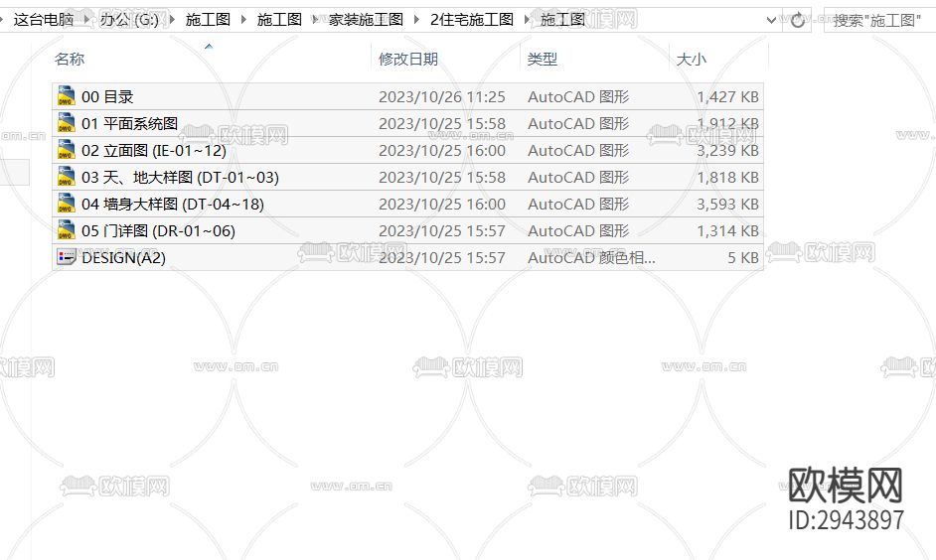
Task: Click the DWG icon for 03 天、地大样图
Action: tap(66, 177)
